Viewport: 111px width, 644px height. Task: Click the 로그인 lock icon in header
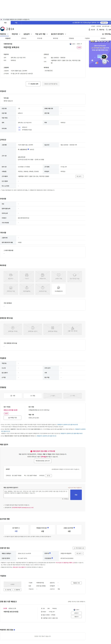(x=89, y=30)
